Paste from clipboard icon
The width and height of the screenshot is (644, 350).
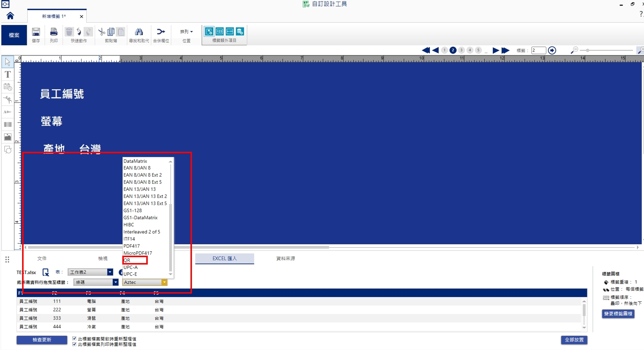[121, 32]
